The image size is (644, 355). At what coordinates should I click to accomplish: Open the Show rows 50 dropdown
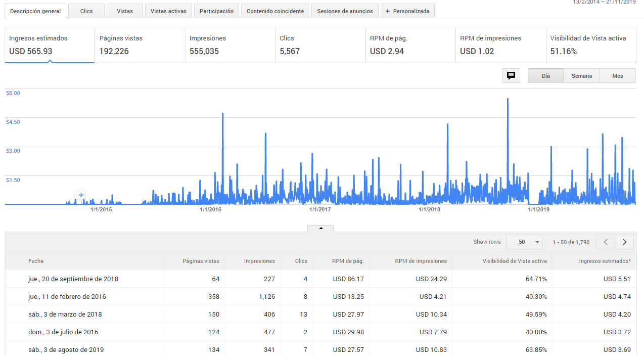tap(524, 242)
